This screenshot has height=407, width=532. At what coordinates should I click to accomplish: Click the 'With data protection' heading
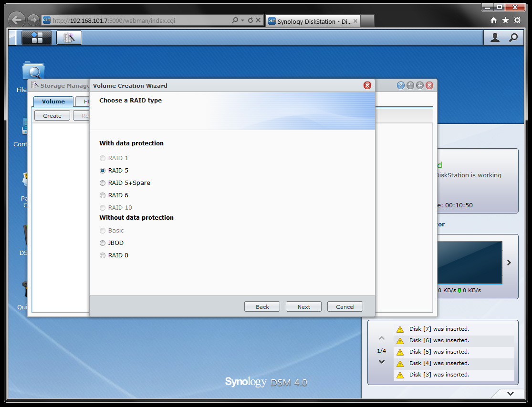pos(131,143)
